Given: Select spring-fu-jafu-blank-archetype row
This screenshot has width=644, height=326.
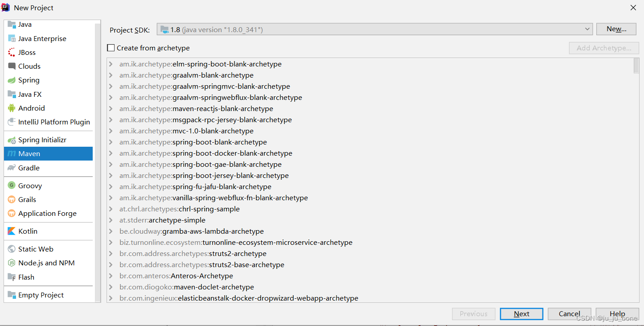Looking at the screenshot, I should pyautogui.click(x=369, y=186).
